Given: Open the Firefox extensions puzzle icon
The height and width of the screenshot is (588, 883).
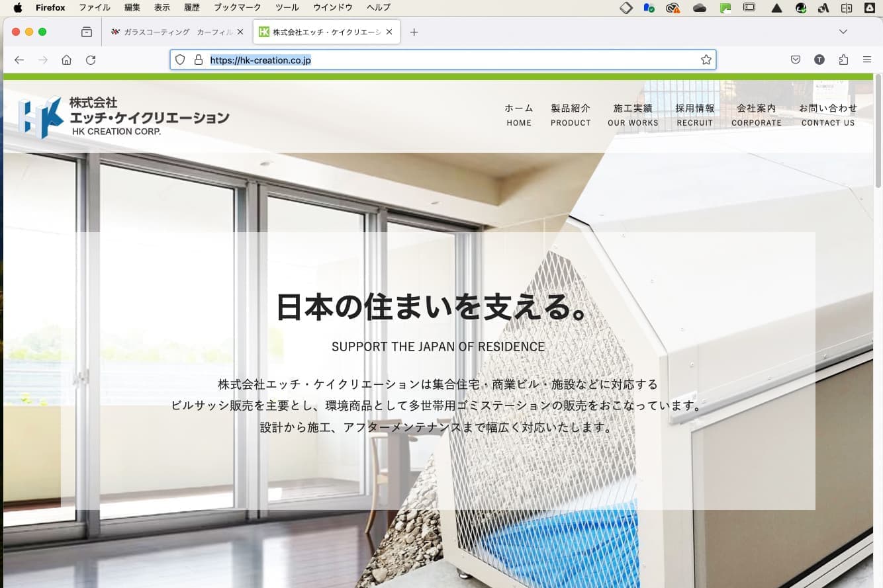Looking at the screenshot, I should (843, 60).
